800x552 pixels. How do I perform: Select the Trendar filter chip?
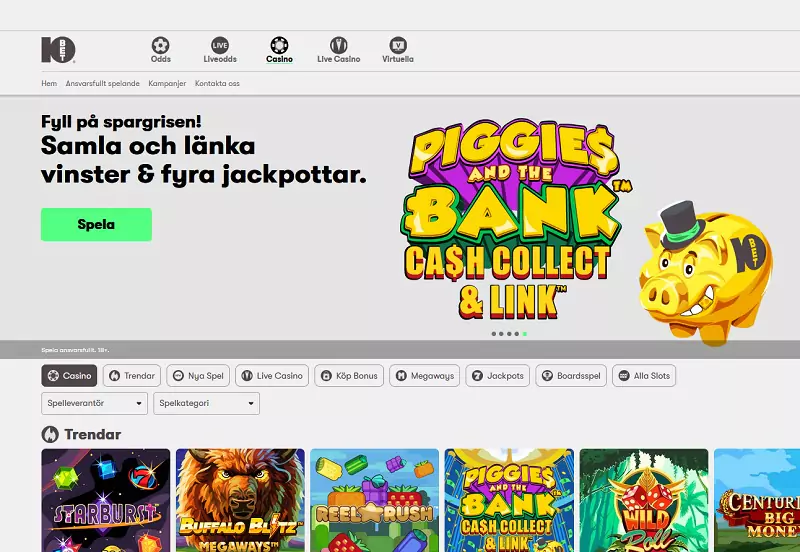coord(132,375)
